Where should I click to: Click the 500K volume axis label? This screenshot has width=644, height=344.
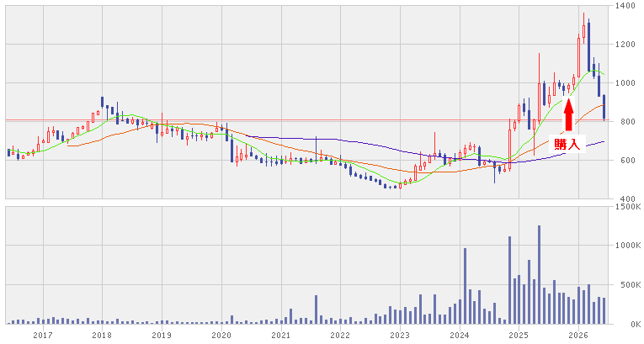630,285
